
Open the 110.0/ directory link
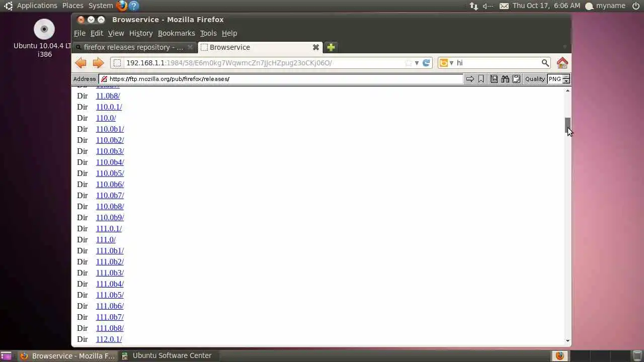106,118
